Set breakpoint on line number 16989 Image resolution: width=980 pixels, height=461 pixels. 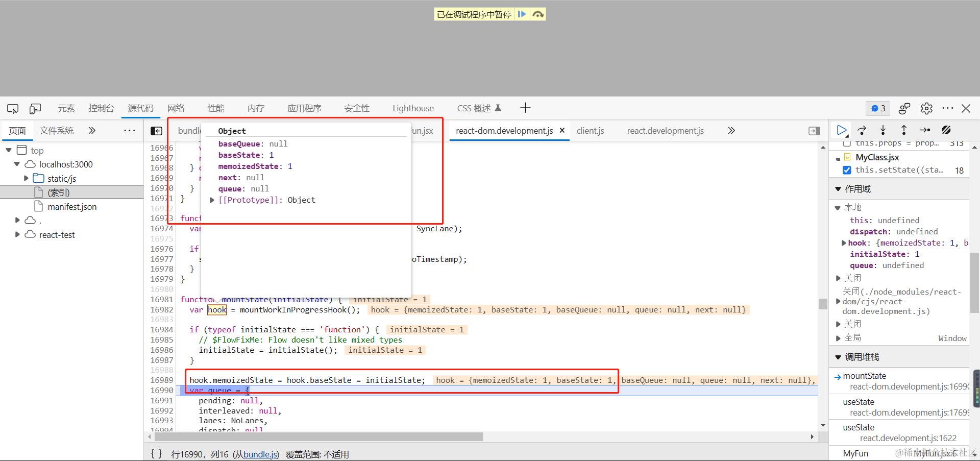click(x=162, y=380)
